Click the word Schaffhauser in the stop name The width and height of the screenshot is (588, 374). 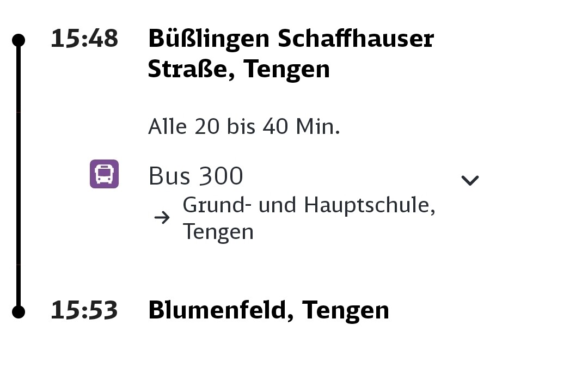[356, 39]
